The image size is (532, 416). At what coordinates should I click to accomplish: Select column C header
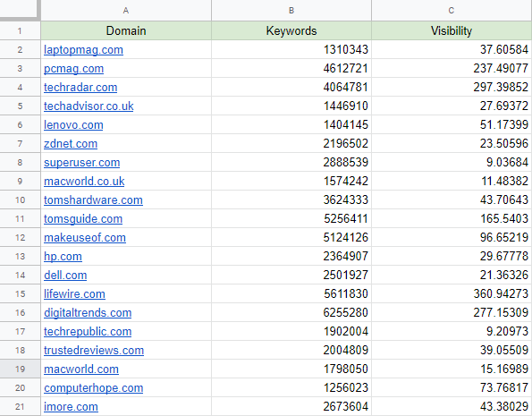click(x=452, y=11)
